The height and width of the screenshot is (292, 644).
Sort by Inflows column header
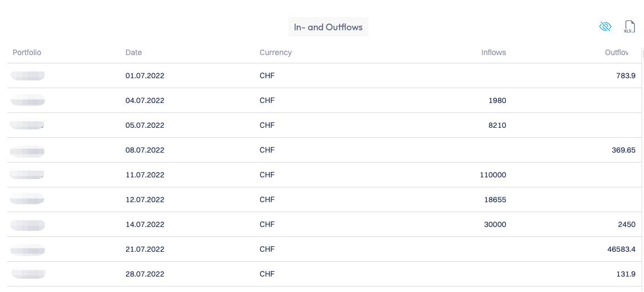493,52
